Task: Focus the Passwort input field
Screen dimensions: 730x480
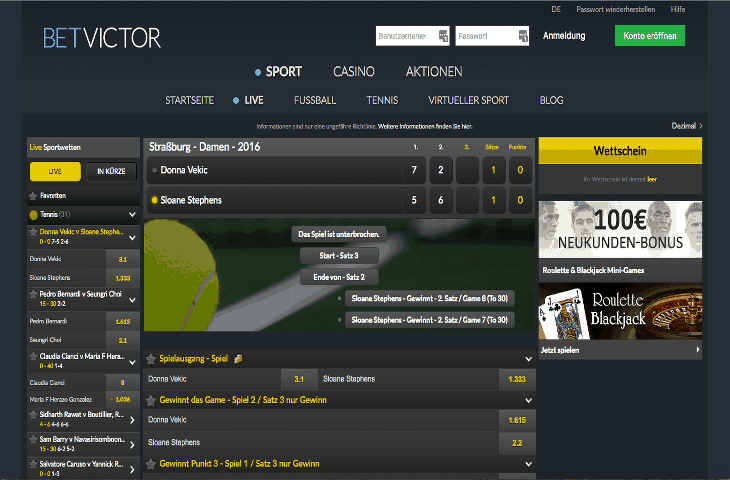Action: pos(492,36)
